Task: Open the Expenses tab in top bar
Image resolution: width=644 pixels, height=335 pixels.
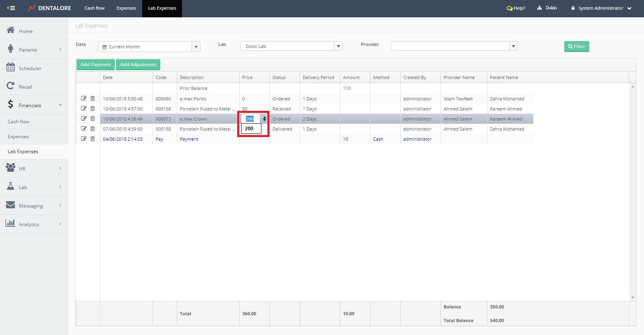Action: 126,8
